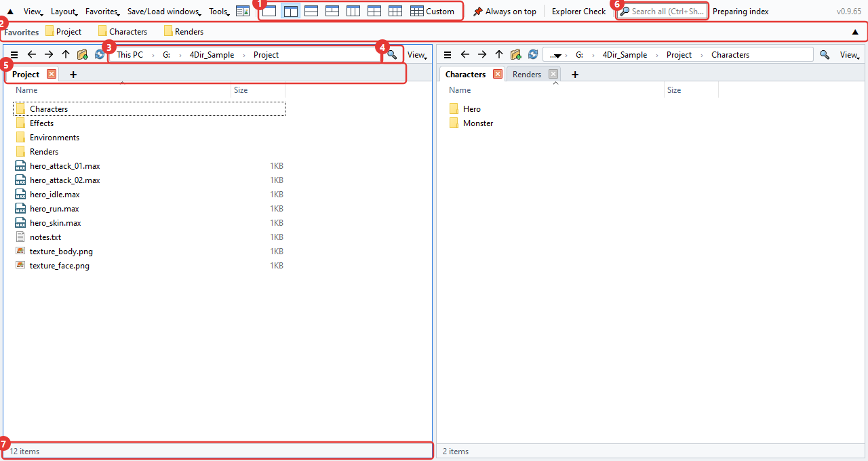Open the left pane View dropdown
Image resolution: width=868 pixels, height=461 pixels.
pos(418,55)
